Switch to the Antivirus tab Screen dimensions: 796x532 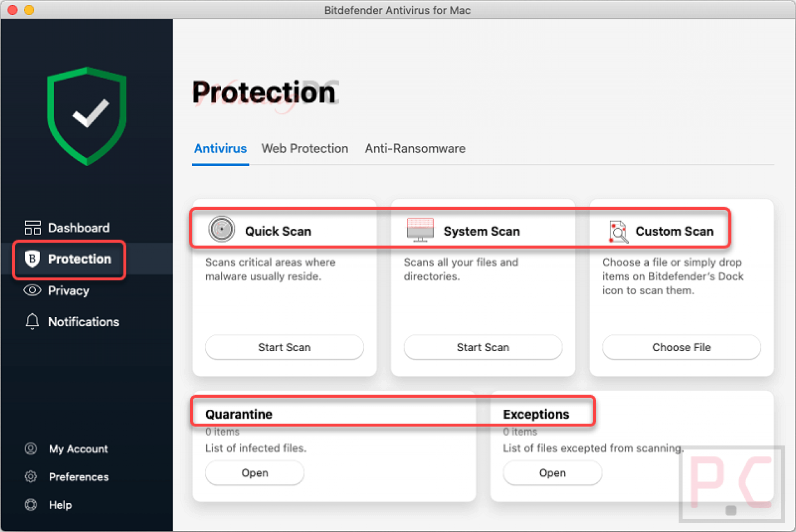(x=220, y=149)
